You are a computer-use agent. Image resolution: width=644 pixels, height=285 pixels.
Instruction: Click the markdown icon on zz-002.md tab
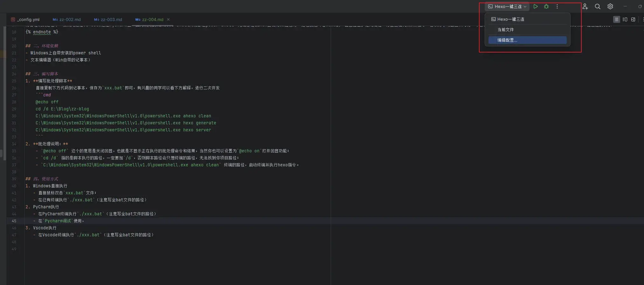55,19
